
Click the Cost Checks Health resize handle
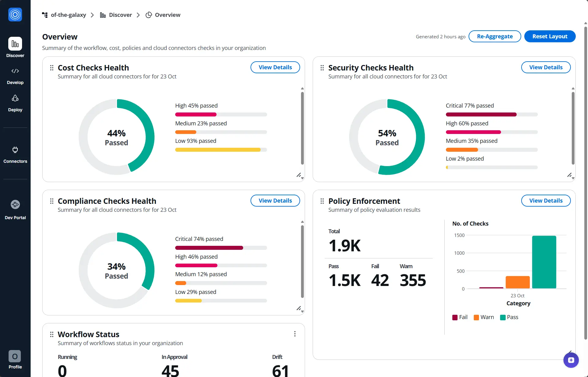(x=298, y=175)
